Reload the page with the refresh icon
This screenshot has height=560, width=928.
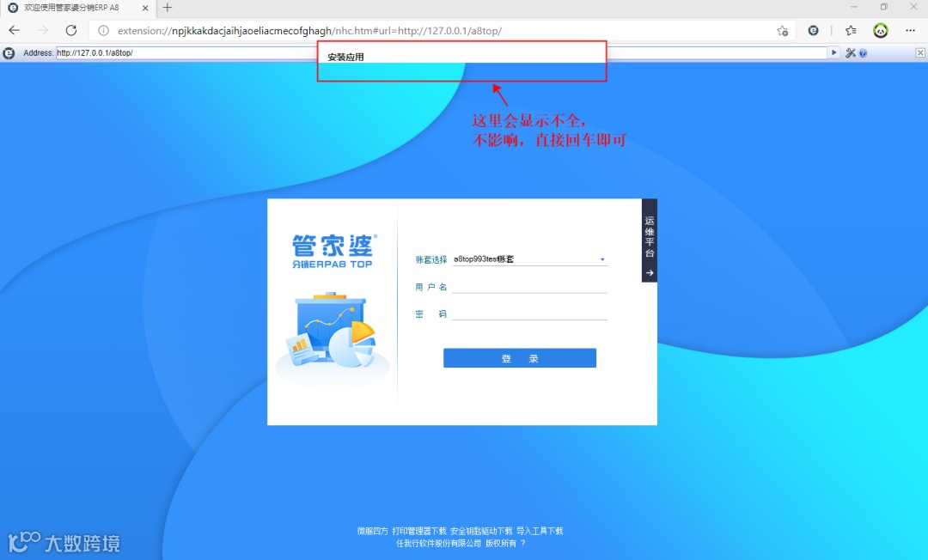point(71,30)
